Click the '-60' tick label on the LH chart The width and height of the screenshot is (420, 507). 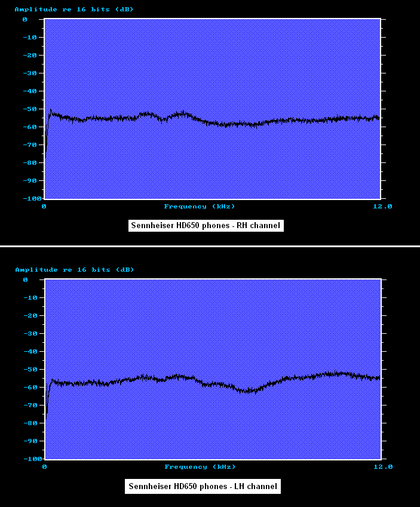point(30,387)
